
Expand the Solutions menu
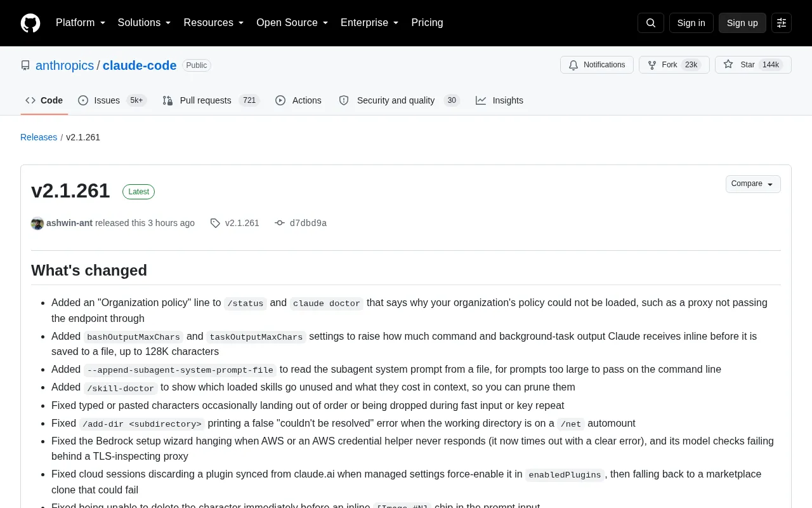145,23
